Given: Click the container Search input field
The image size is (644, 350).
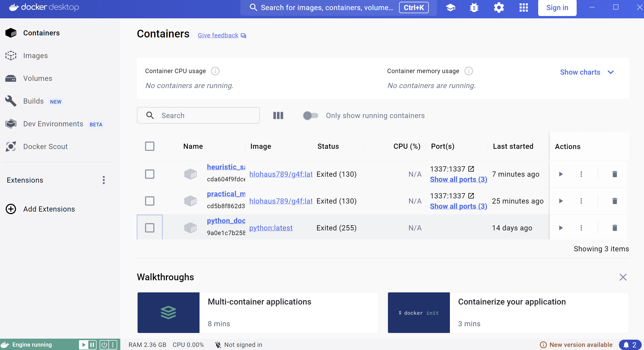Looking at the screenshot, I should coord(204,115).
